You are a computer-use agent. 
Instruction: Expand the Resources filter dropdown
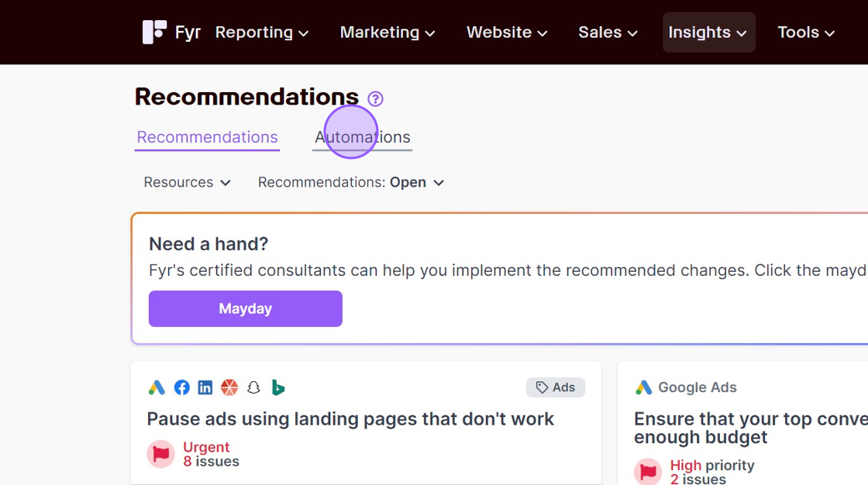pos(187,183)
